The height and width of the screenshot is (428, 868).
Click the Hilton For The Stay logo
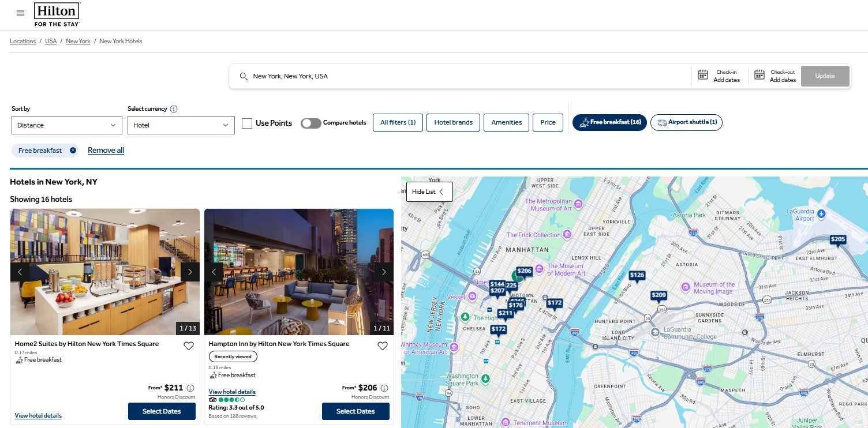57,14
